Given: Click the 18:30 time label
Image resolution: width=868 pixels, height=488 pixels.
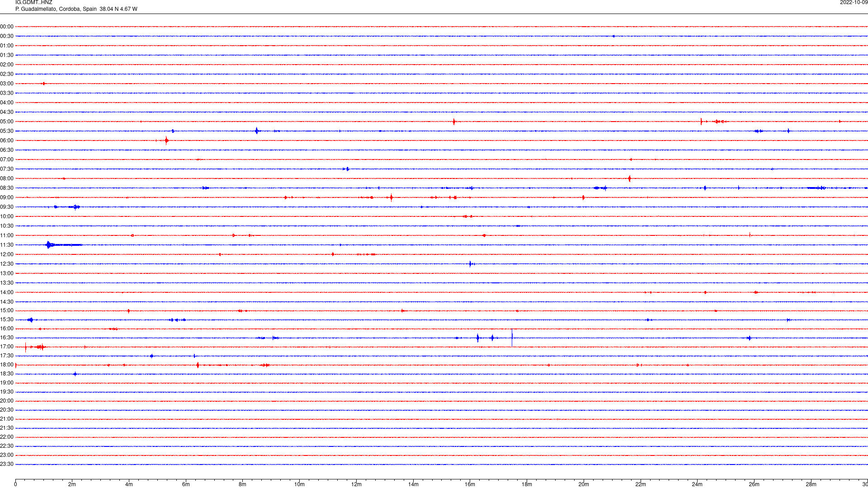Looking at the screenshot, I should pos(7,374).
